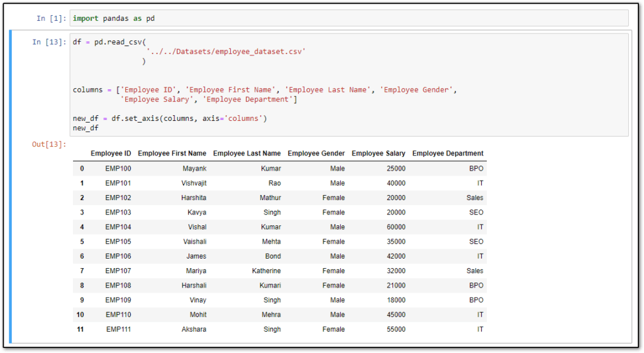Screen dimensions: 644x353
Task: Click the Employee Salary column header
Action: (x=378, y=154)
